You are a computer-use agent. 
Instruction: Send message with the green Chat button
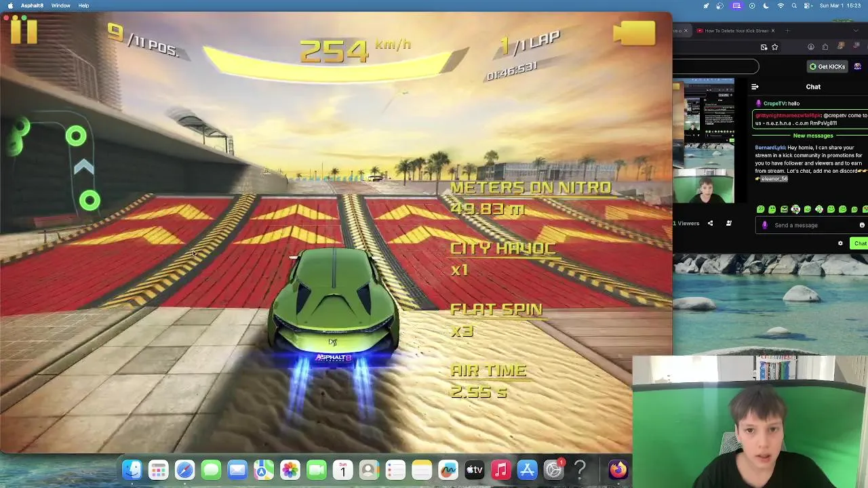point(860,243)
